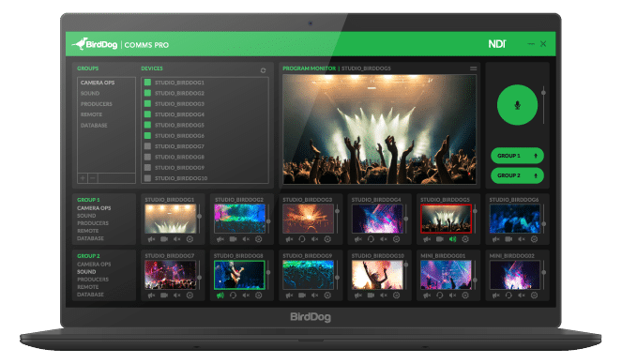Choose CAMERA OPS under the GROUP 2 panel

click(x=94, y=264)
